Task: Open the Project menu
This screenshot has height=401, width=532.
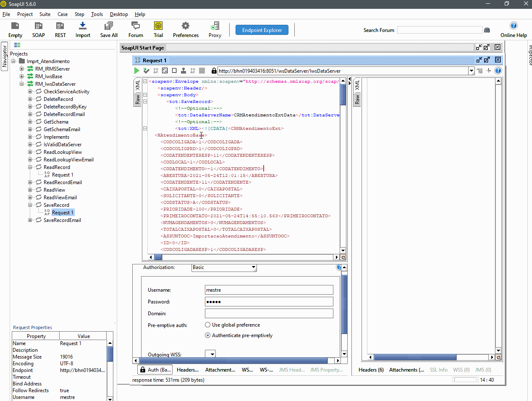Action: (x=25, y=14)
